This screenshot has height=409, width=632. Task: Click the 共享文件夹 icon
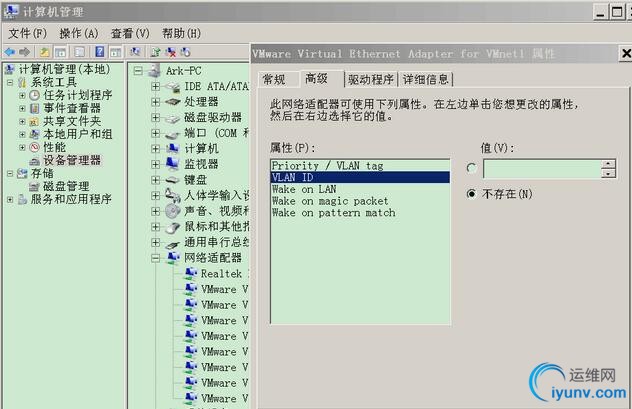pos(35,121)
